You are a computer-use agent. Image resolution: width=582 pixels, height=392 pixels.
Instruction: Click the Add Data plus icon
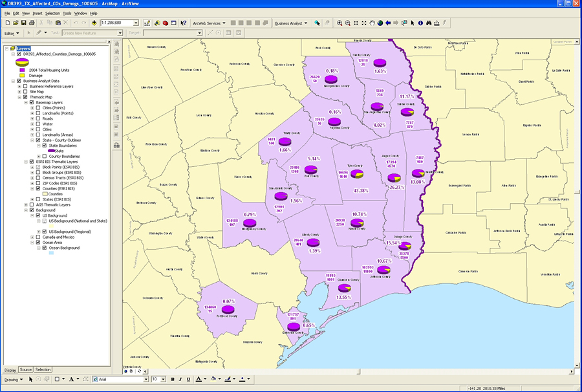(x=94, y=23)
